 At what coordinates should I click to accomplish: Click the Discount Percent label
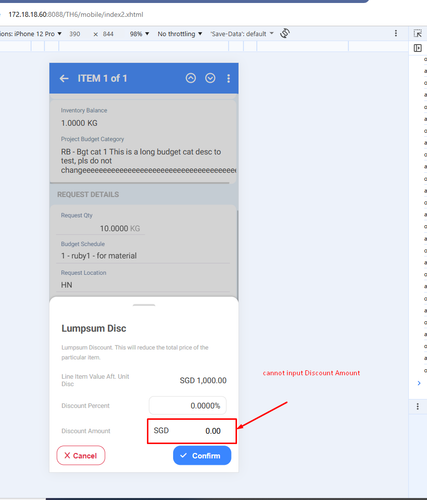(85, 406)
